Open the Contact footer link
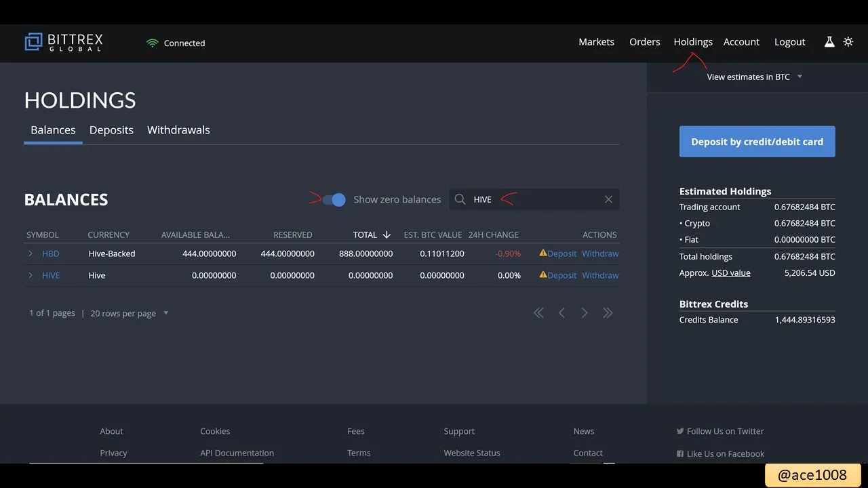Image resolution: width=868 pixels, height=488 pixels. point(588,453)
